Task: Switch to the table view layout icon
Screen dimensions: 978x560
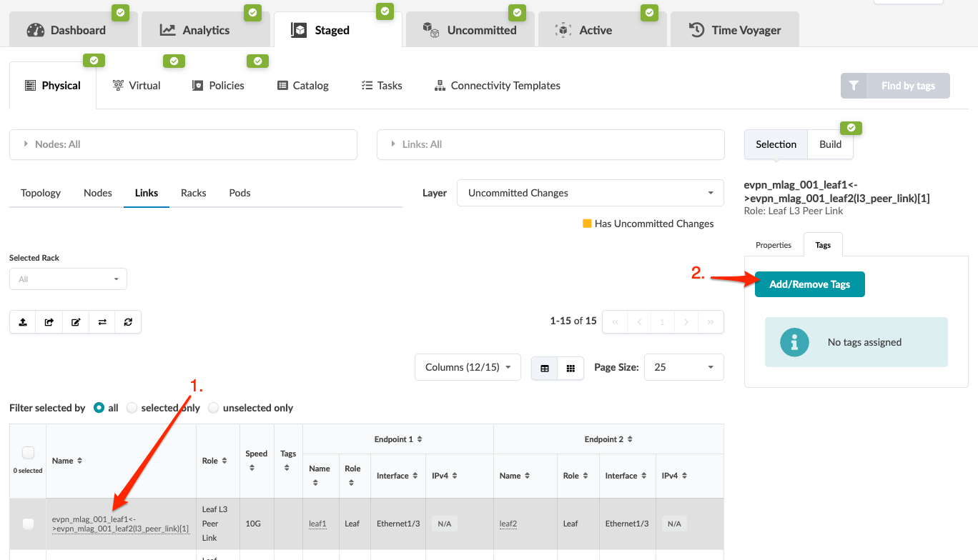Action: pyautogui.click(x=545, y=368)
